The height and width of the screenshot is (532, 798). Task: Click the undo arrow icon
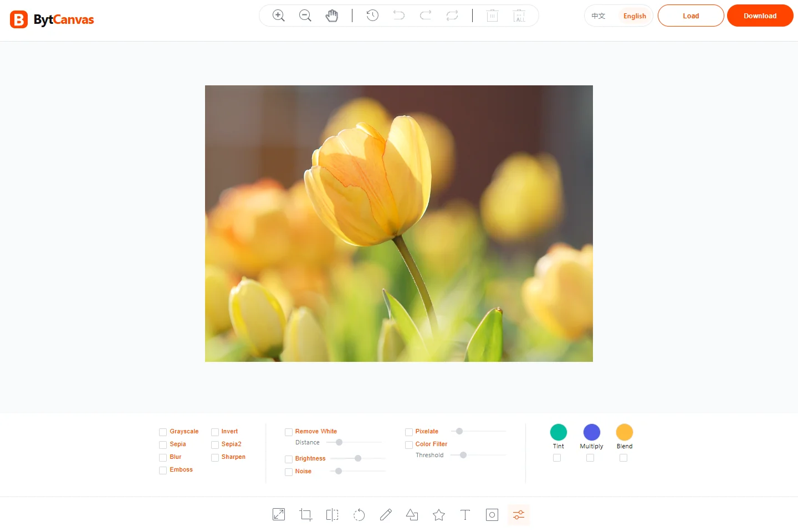point(399,16)
